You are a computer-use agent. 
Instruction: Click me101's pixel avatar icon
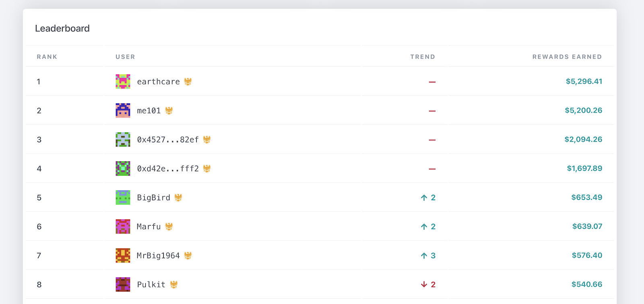[123, 111]
